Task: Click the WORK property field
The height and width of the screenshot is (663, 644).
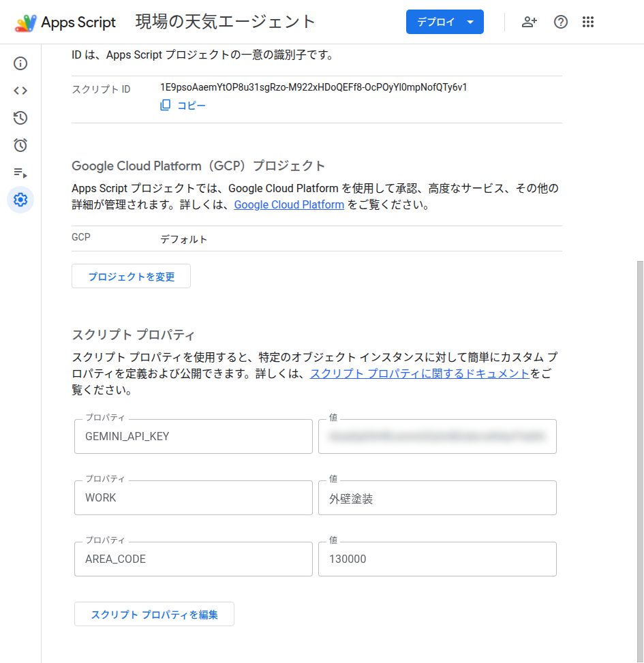Action: tap(194, 497)
